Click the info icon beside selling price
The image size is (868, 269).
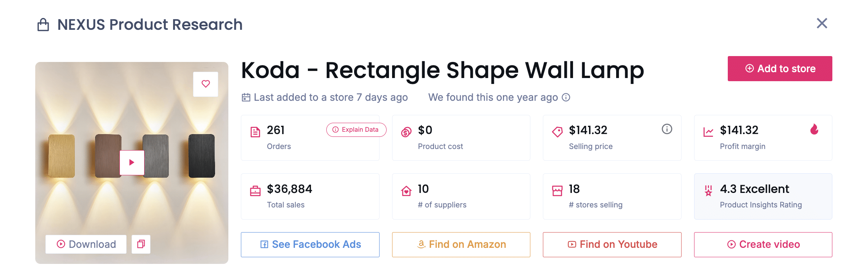tap(667, 129)
